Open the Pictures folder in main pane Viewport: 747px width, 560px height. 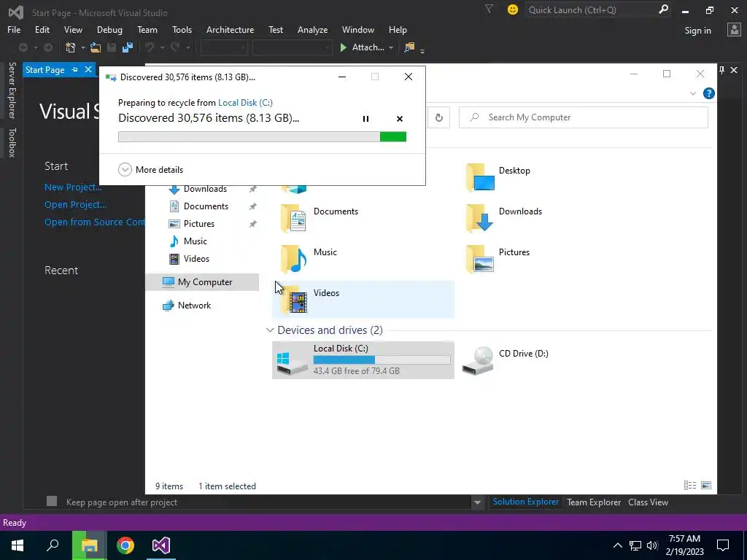click(x=498, y=259)
